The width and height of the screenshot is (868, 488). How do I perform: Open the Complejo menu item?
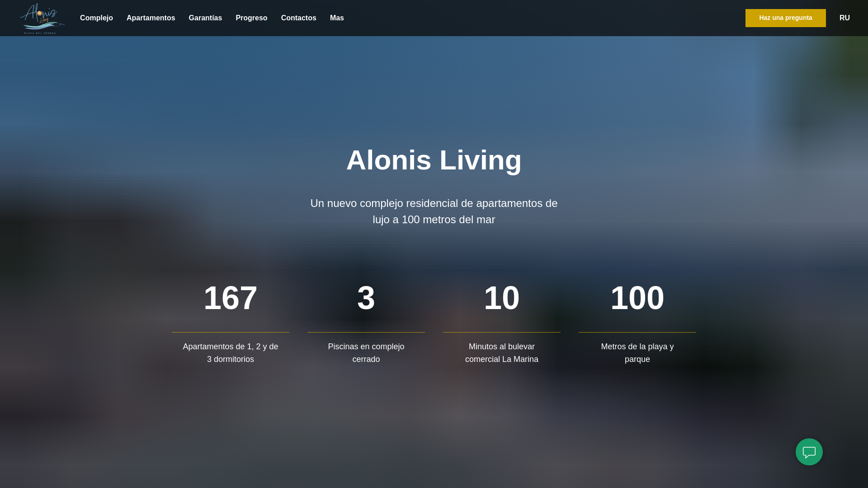96,18
